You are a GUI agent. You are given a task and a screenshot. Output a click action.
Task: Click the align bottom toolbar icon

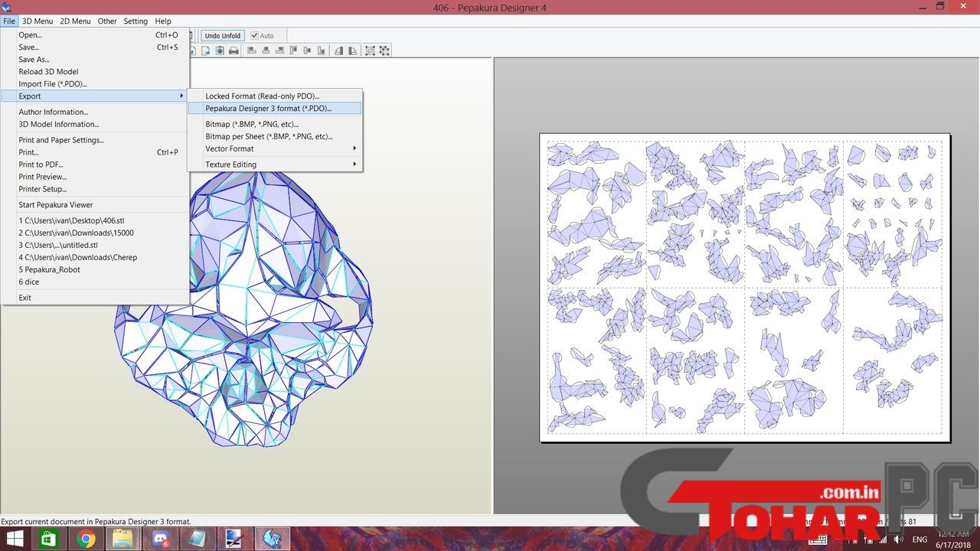(x=321, y=51)
